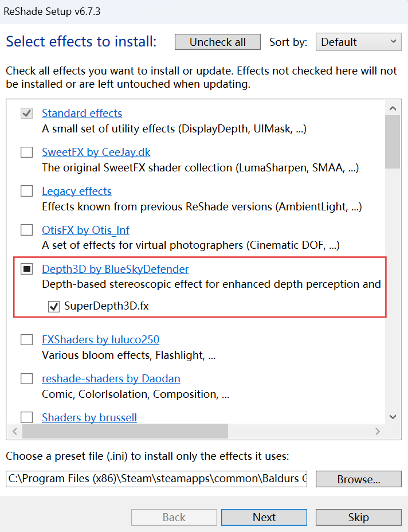The height and width of the screenshot is (532, 408).
Task: Check the FXShaders by luluco250 checkbox
Action: pos(27,339)
